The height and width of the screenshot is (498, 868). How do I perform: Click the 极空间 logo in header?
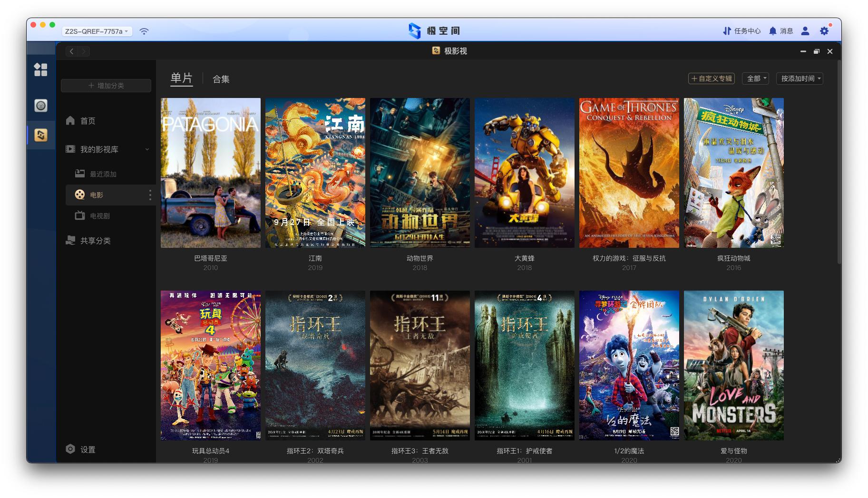pyautogui.click(x=434, y=31)
